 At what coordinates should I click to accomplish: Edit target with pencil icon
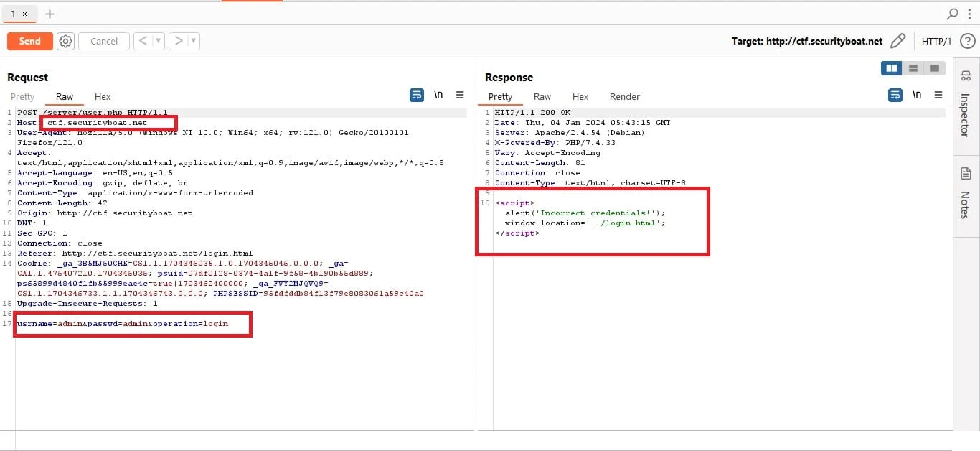pyautogui.click(x=897, y=41)
